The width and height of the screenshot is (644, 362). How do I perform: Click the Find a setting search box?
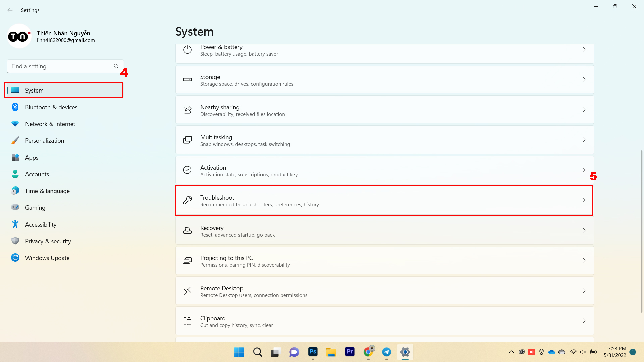(x=65, y=66)
